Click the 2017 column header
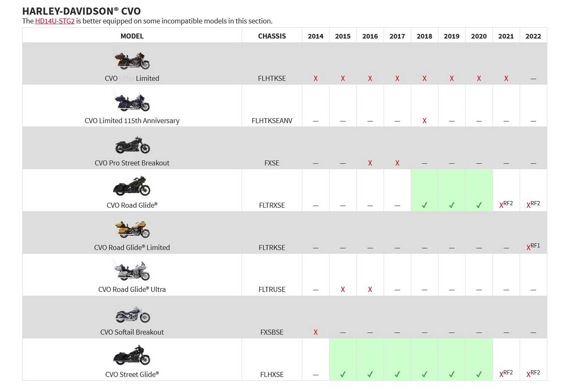Image resolution: width=567 pixels, height=392 pixels. (x=397, y=36)
